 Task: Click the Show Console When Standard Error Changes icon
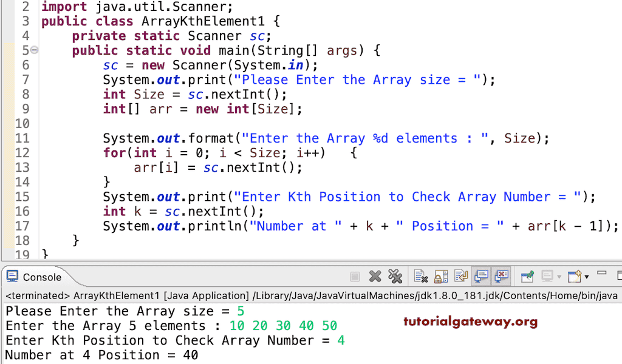point(502,276)
